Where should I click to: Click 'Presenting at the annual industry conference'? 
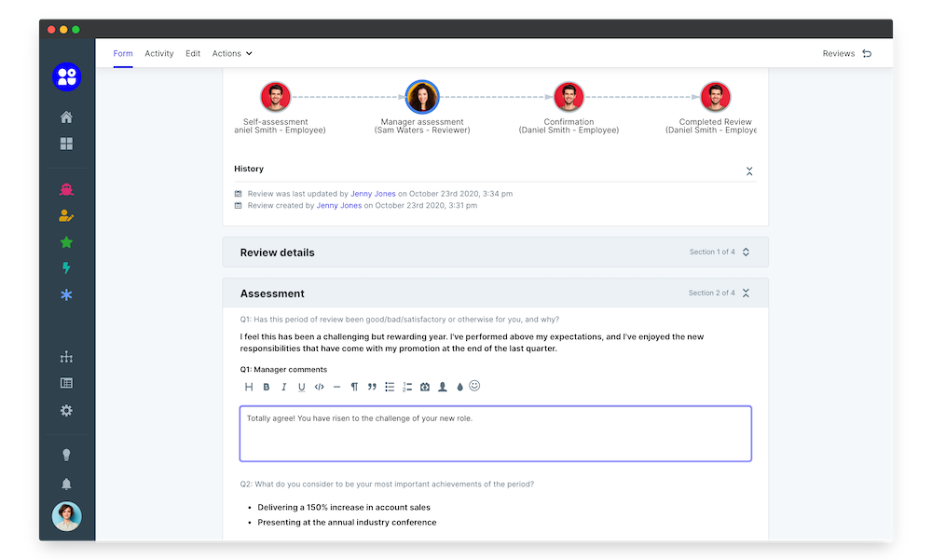click(347, 523)
